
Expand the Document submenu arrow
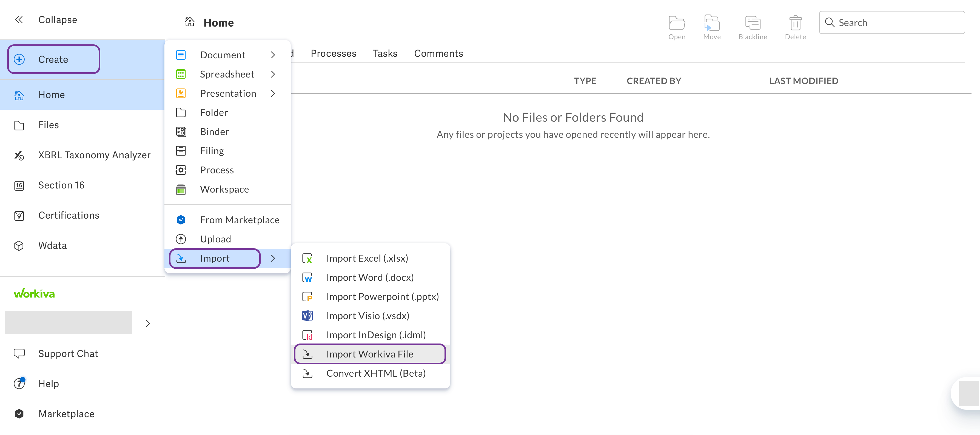pyautogui.click(x=273, y=55)
